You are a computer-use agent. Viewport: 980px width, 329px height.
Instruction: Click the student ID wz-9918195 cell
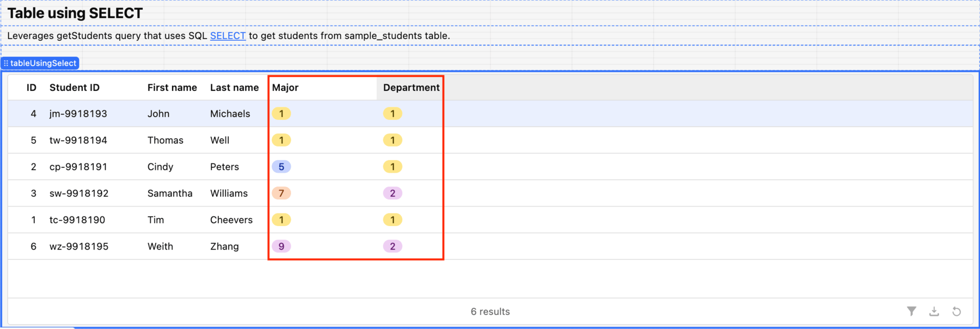pos(79,246)
